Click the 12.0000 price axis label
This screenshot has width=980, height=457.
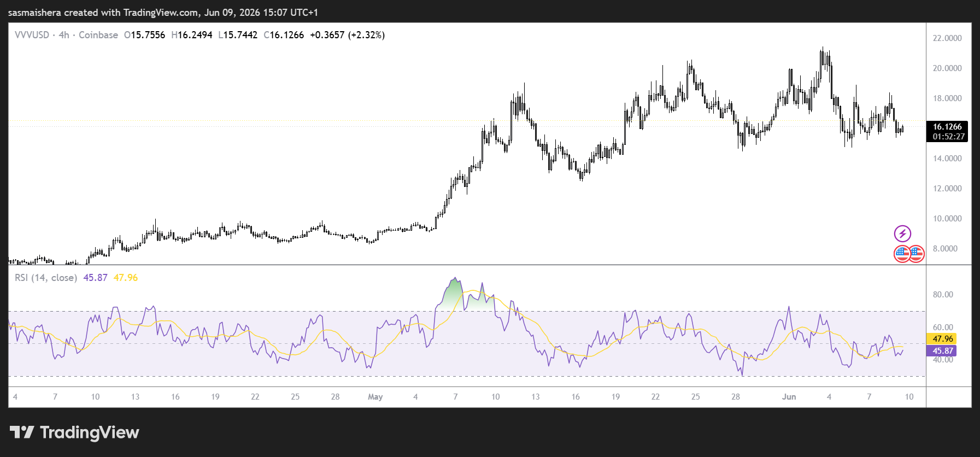[x=947, y=189]
